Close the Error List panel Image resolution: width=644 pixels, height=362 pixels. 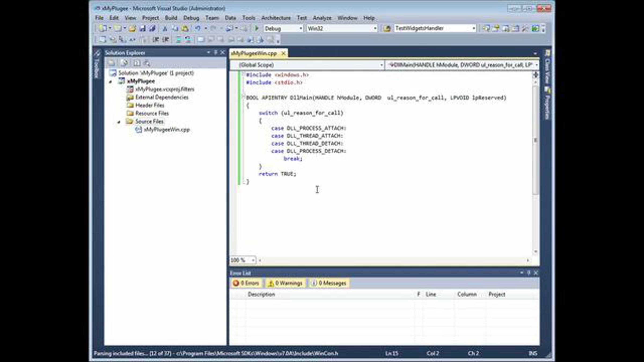536,273
